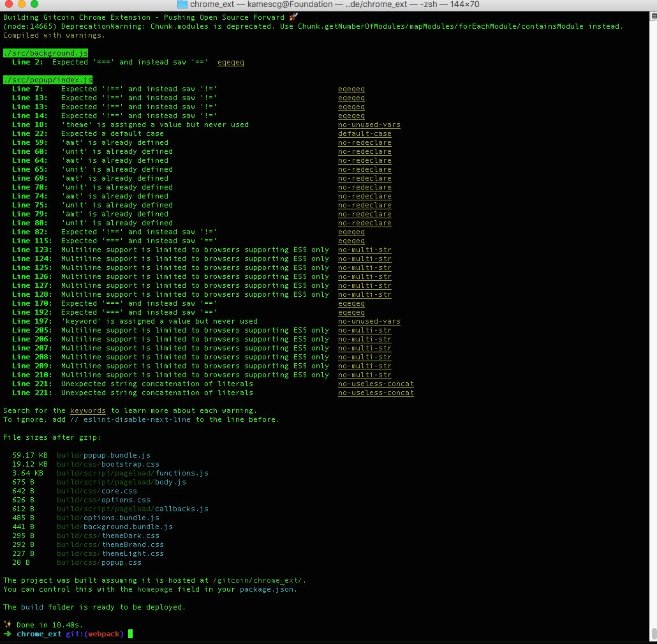Screen dimensions: 657x644
Task: Click the 'homepage' field name text
Action: click(154, 590)
